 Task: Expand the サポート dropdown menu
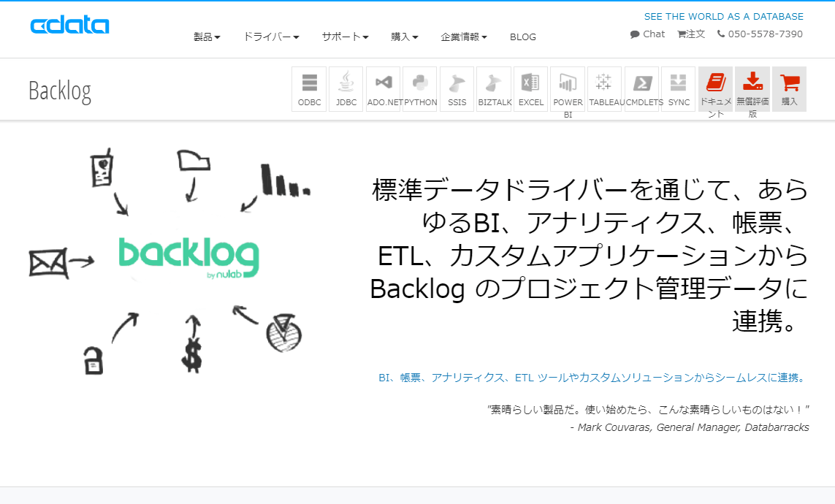(x=344, y=36)
